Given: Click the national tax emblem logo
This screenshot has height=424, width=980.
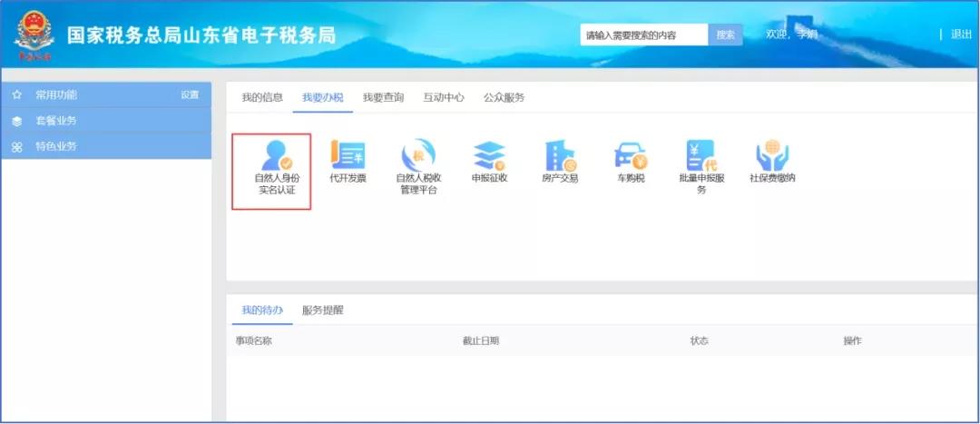Looking at the screenshot, I should point(34,35).
